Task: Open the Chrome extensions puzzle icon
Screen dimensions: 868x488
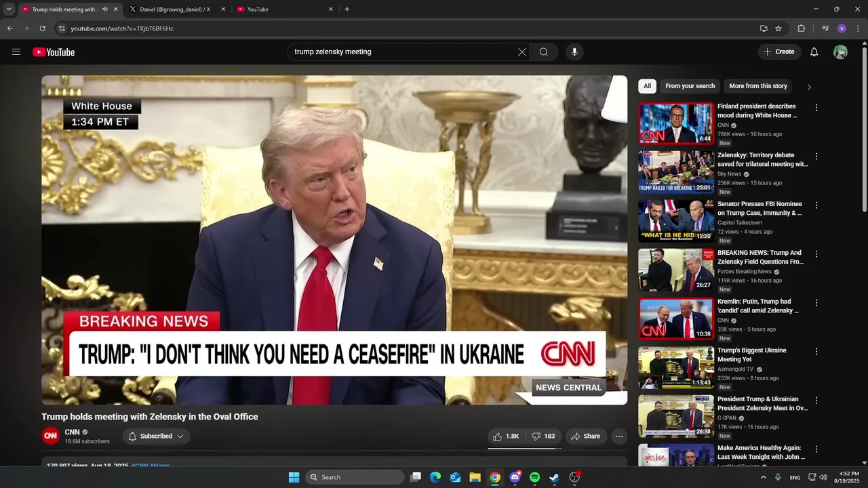Action: point(801,28)
